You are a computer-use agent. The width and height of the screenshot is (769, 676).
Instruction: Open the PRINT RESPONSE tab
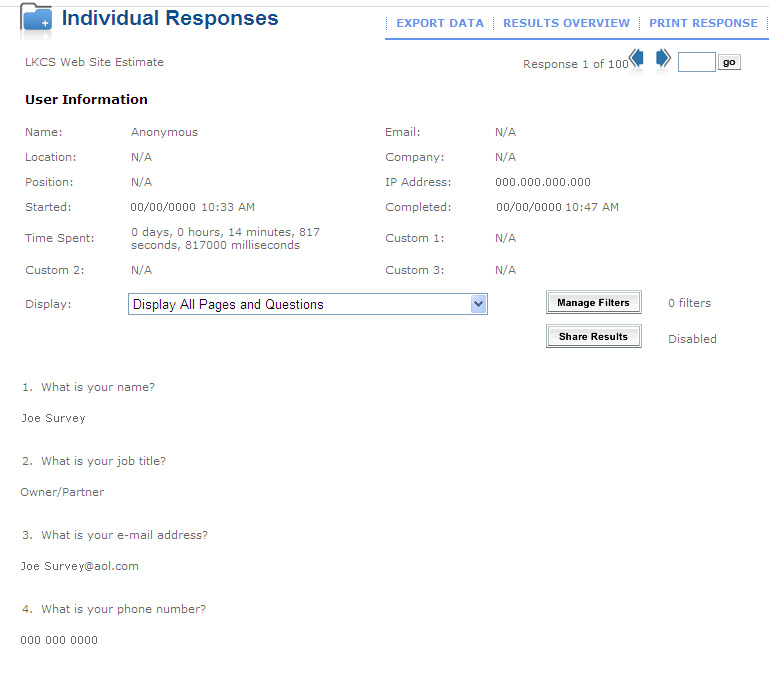[x=703, y=23]
